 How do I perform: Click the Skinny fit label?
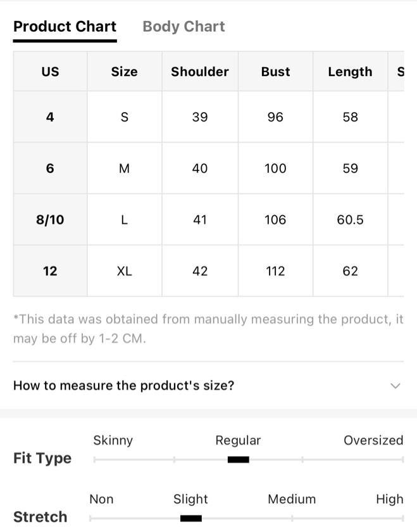(113, 440)
